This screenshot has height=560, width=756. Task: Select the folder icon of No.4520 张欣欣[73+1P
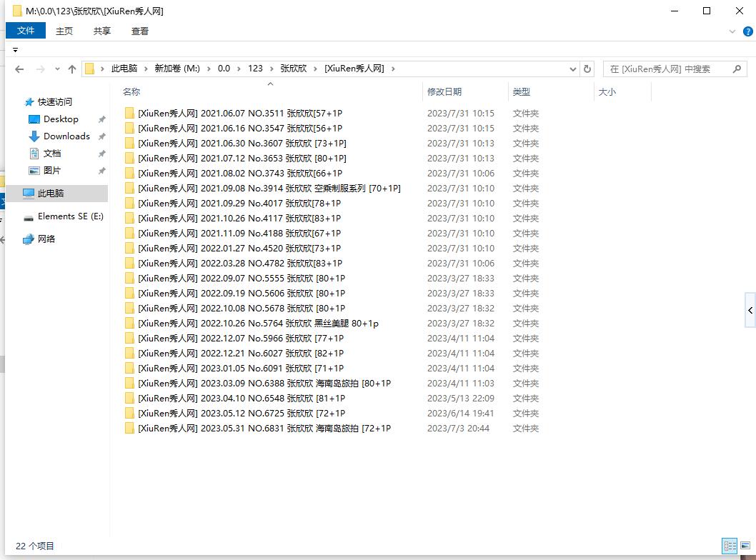click(129, 248)
